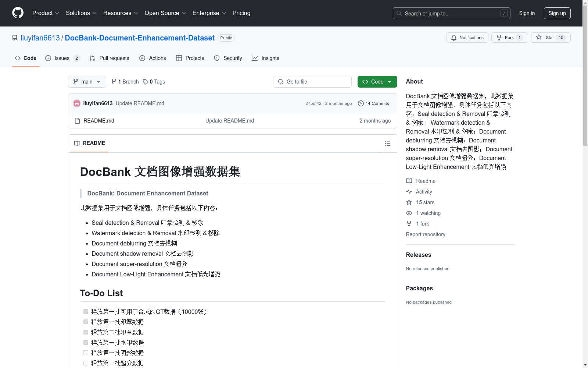Click the Go to file search field
The image size is (588, 368).
coord(312,82)
